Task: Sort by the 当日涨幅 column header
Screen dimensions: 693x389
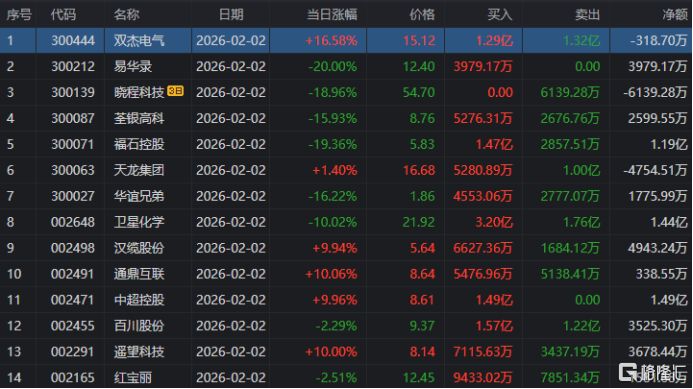Action: pyautogui.click(x=332, y=15)
